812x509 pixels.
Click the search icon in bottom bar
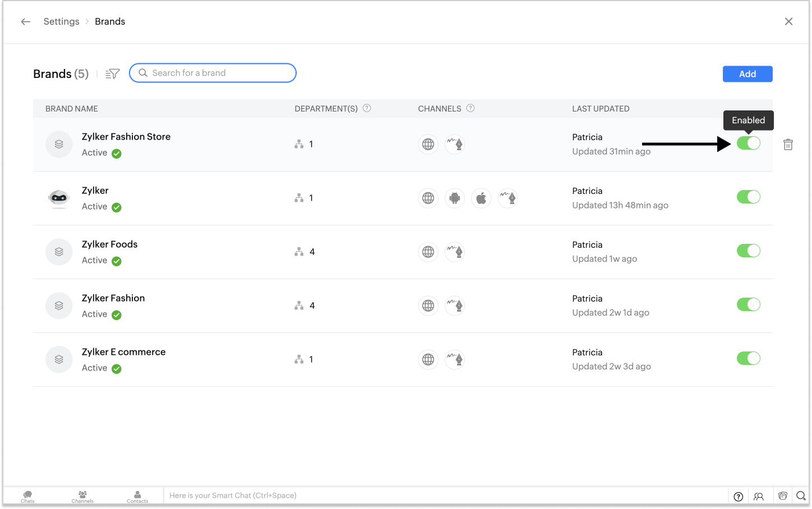801,496
